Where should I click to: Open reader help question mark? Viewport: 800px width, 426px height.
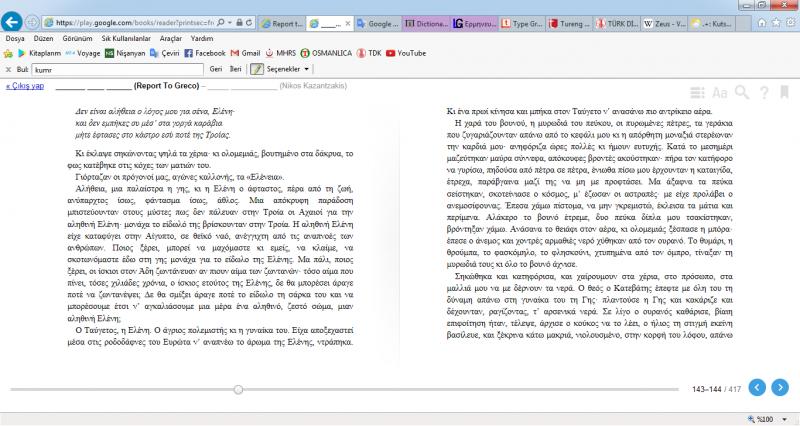(x=764, y=92)
